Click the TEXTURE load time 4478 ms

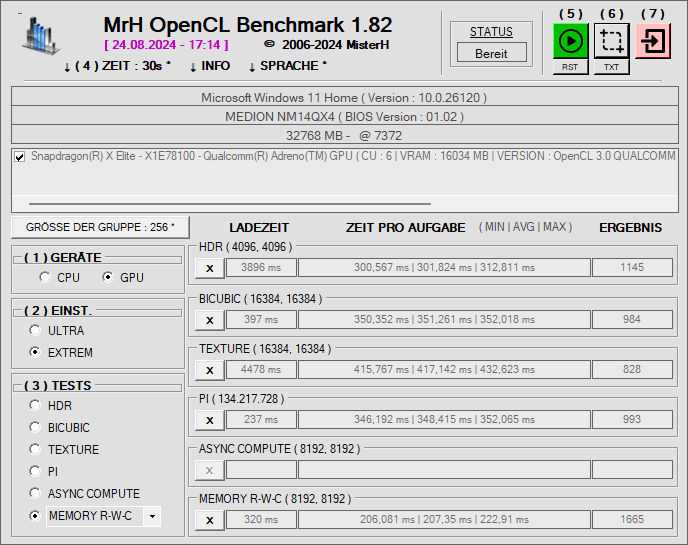[261, 369]
